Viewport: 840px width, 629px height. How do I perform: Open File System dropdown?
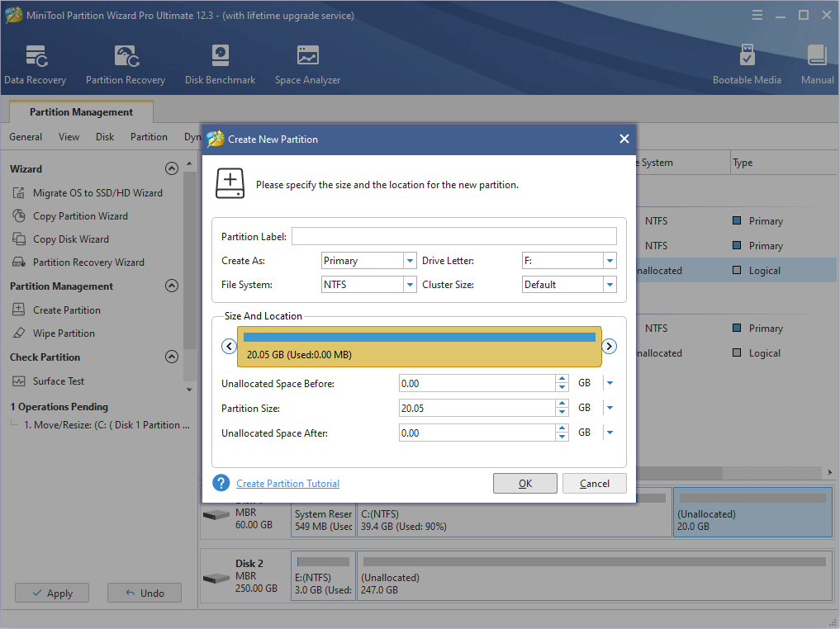pos(410,285)
